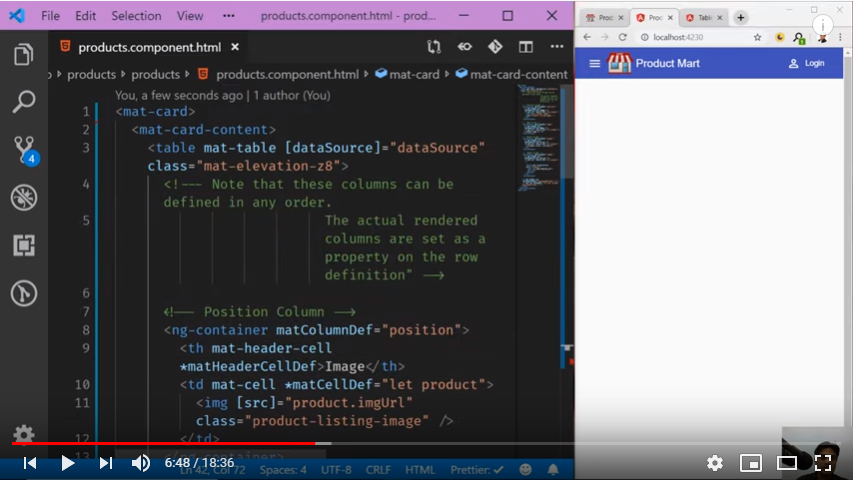Switch to the Table browser tab
The width and height of the screenshot is (853, 480).
[x=703, y=18]
